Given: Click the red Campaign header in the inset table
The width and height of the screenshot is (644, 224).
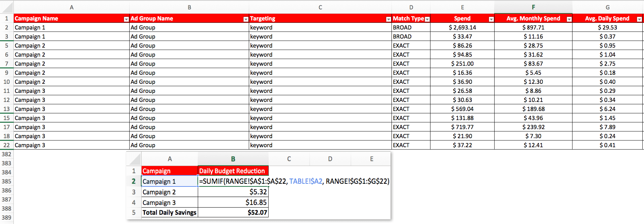Looking at the screenshot, I should [170, 171].
